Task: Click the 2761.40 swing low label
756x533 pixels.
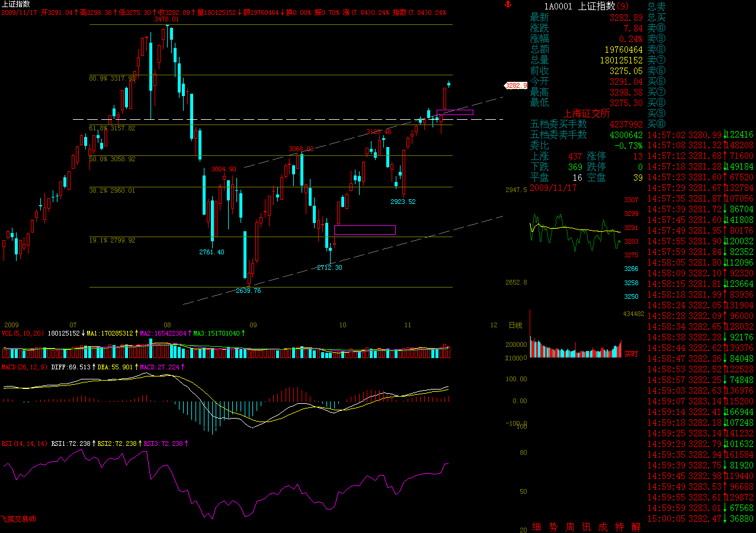Action: (212, 253)
